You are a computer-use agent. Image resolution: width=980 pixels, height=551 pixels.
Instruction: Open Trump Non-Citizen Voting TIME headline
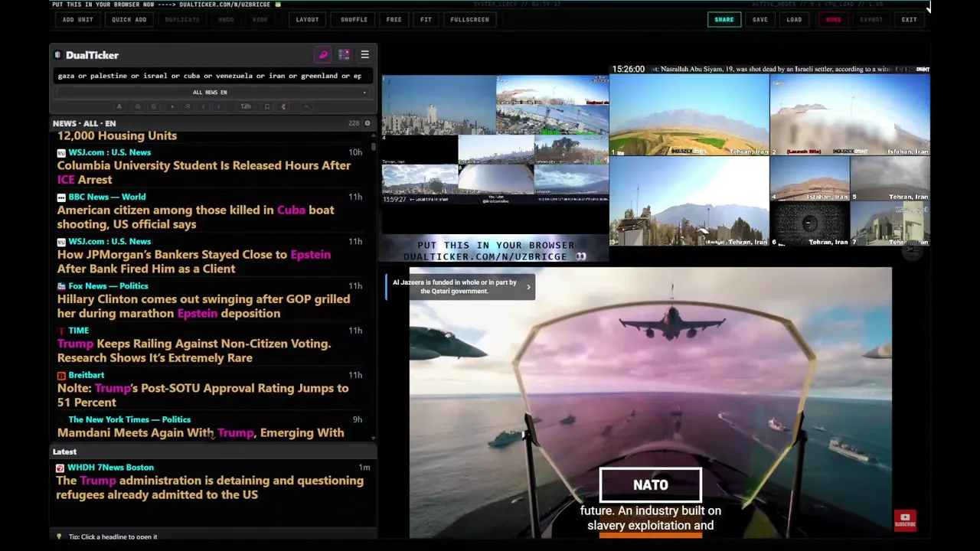(x=194, y=350)
